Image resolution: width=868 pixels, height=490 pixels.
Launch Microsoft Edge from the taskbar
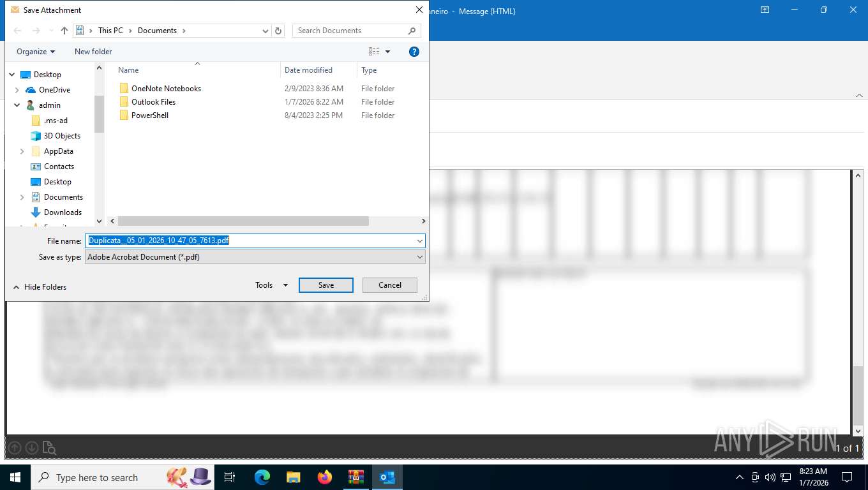coord(262,477)
